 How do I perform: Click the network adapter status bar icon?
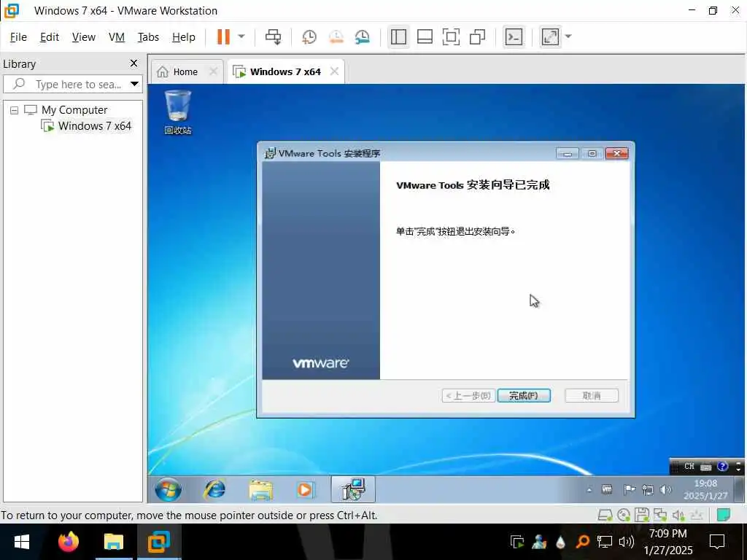pyautogui.click(x=659, y=515)
